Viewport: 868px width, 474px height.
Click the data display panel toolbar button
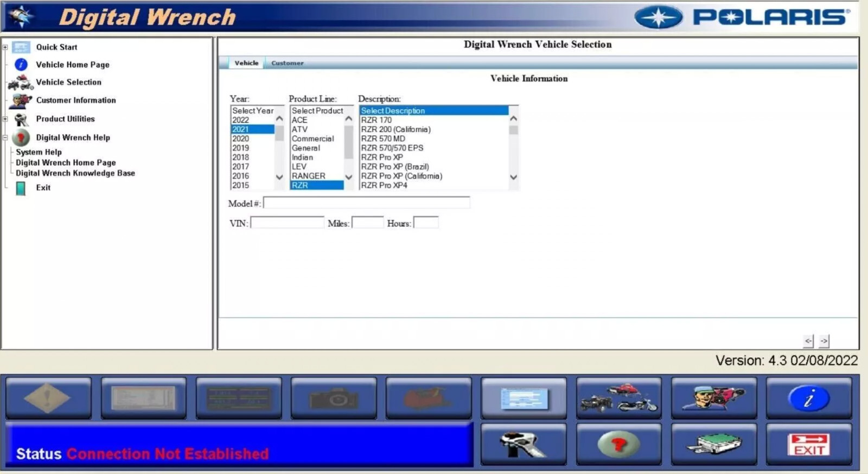pyautogui.click(x=239, y=398)
